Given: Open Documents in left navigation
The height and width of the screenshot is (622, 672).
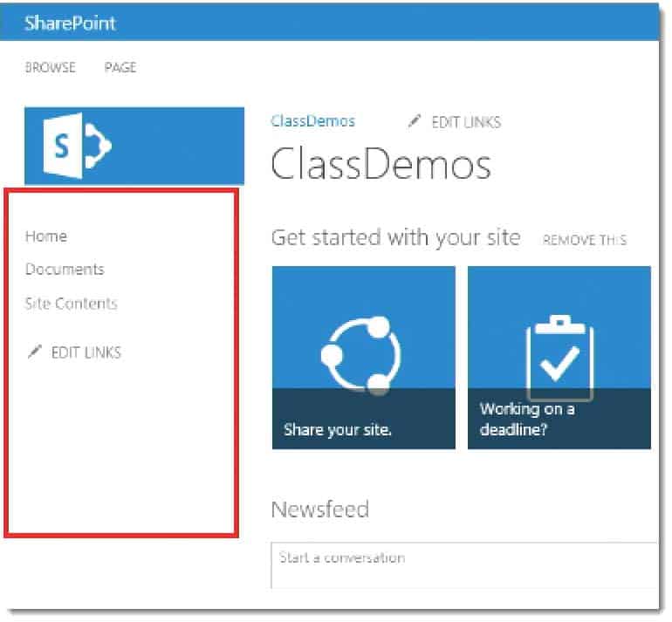Looking at the screenshot, I should click(x=65, y=269).
